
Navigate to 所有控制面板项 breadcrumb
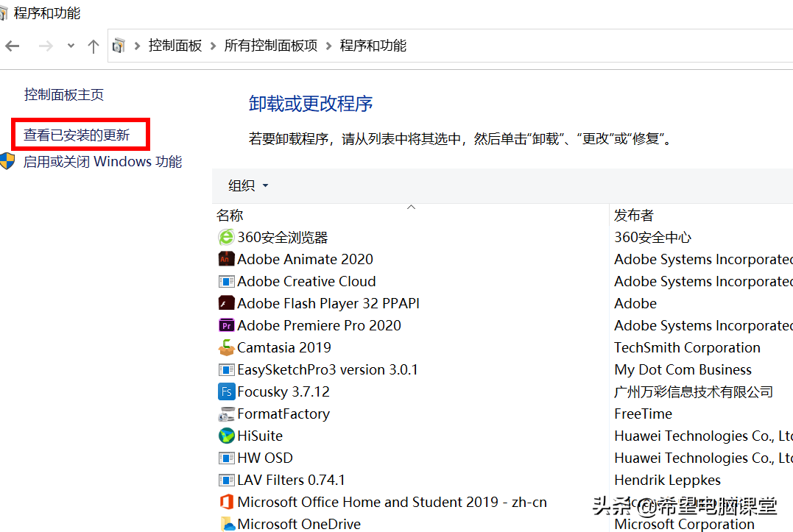pyautogui.click(x=271, y=46)
